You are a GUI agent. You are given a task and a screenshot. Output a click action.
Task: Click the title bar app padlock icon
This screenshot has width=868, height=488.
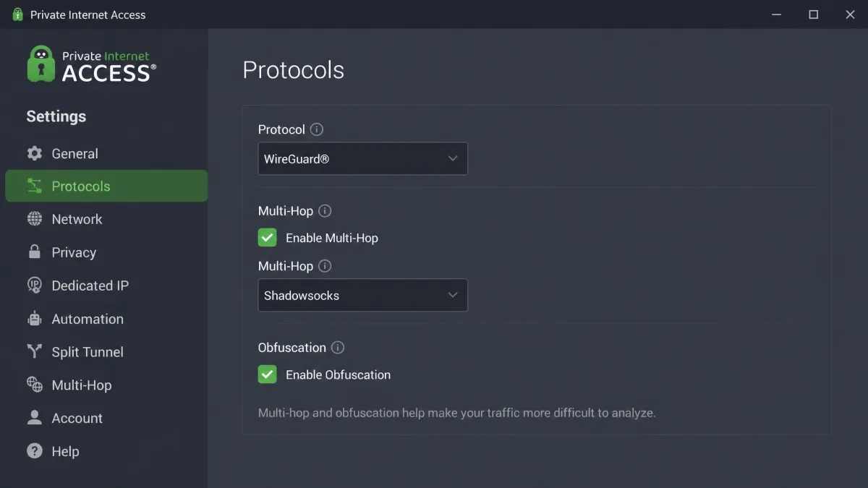(x=18, y=14)
